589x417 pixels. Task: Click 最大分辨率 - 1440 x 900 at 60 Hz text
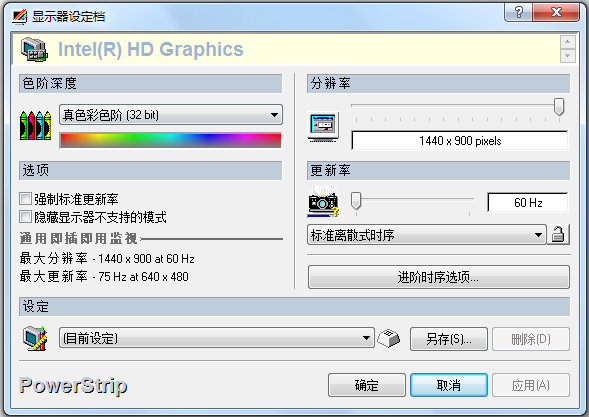click(x=107, y=258)
